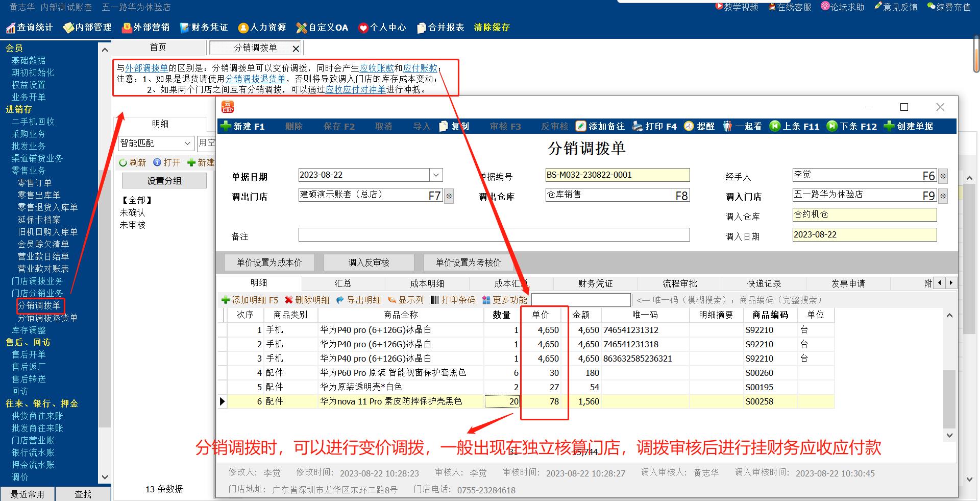Open 分销调拨退货单 hyperlink in notes

coord(255,79)
